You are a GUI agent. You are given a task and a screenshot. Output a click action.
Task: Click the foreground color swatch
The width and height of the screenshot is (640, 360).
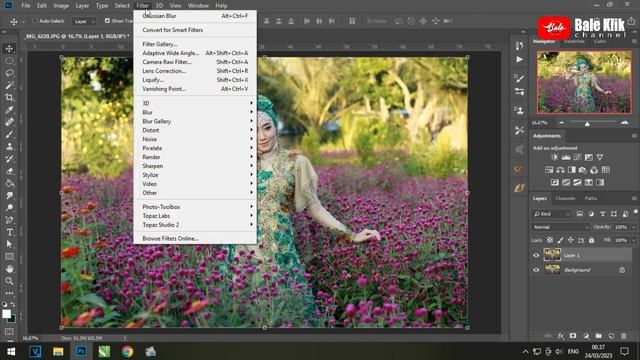[x=6, y=314]
